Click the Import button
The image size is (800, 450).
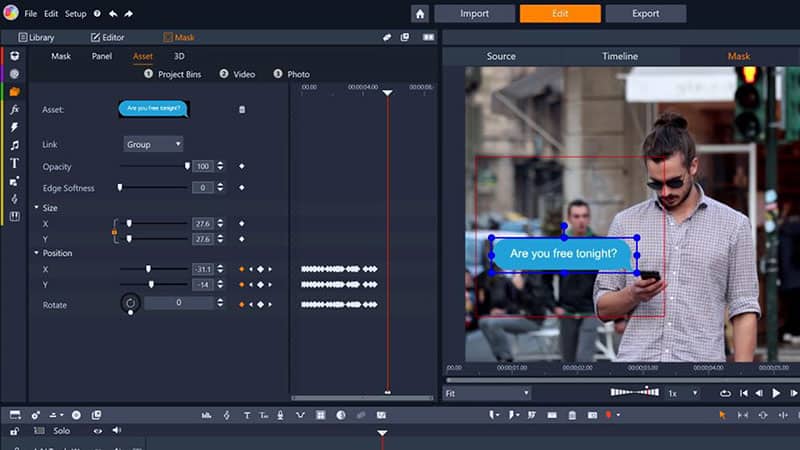pos(474,14)
